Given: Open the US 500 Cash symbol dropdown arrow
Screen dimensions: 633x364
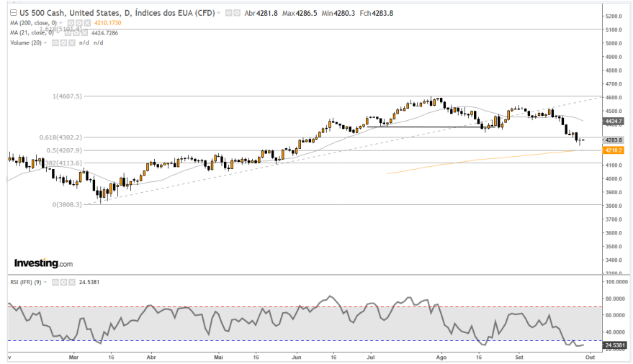Looking at the screenshot, I should pyautogui.click(x=220, y=13).
